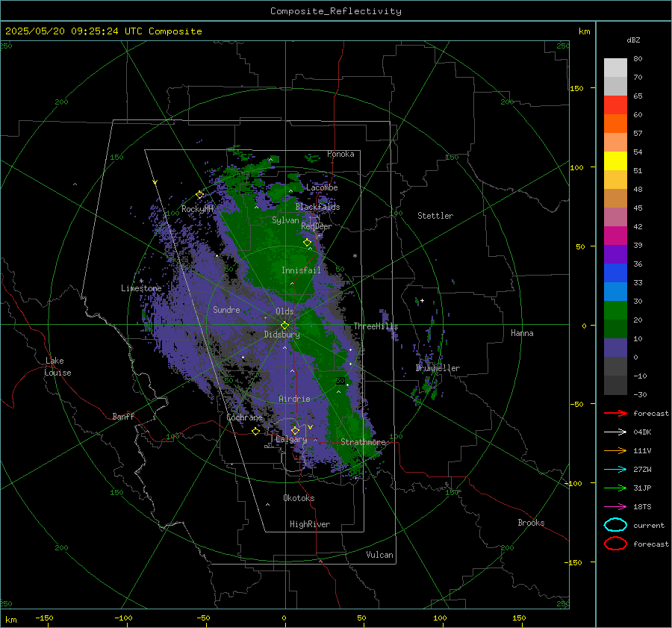Click the Drumheller city label
This screenshot has height=628, width=672.
click(438, 368)
